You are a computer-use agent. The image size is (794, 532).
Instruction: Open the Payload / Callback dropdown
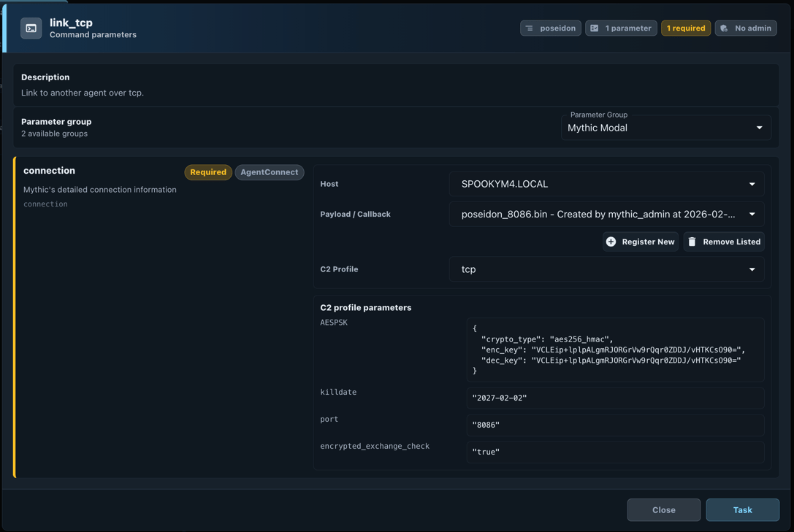click(x=607, y=215)
